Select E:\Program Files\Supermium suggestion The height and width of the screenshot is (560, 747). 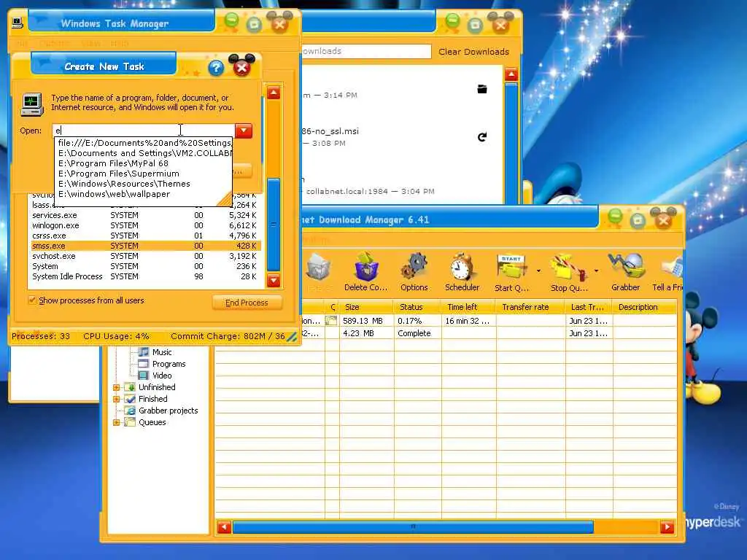pyautogui.click(x=144, y=174)
